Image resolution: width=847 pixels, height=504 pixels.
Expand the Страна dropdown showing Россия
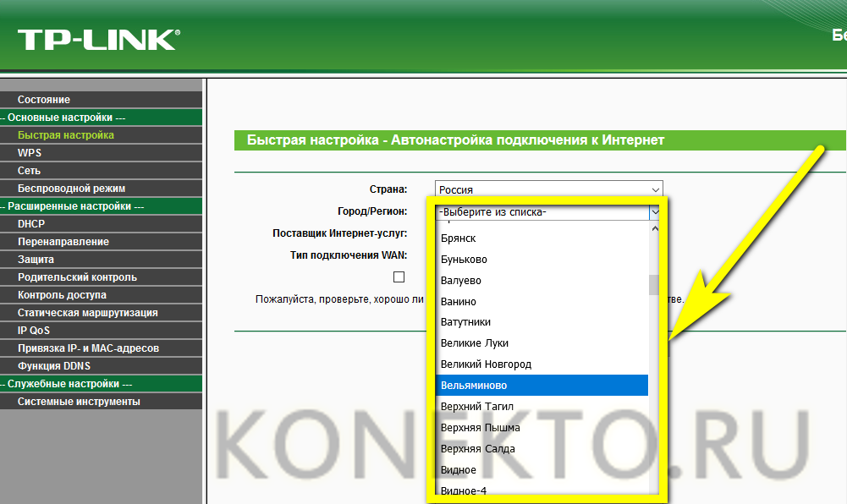tap(549, 189)
